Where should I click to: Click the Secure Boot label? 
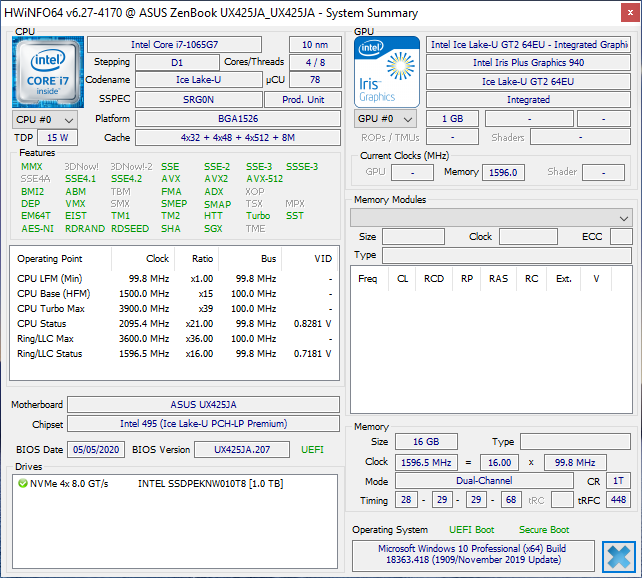[544, 530]
